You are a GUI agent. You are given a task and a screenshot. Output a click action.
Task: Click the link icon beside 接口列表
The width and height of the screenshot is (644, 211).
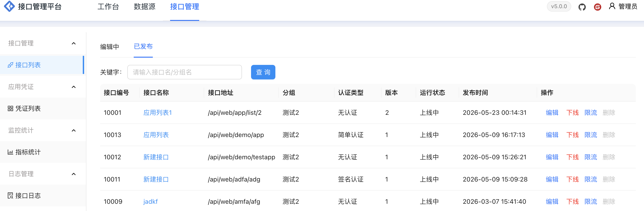(10, 65)
